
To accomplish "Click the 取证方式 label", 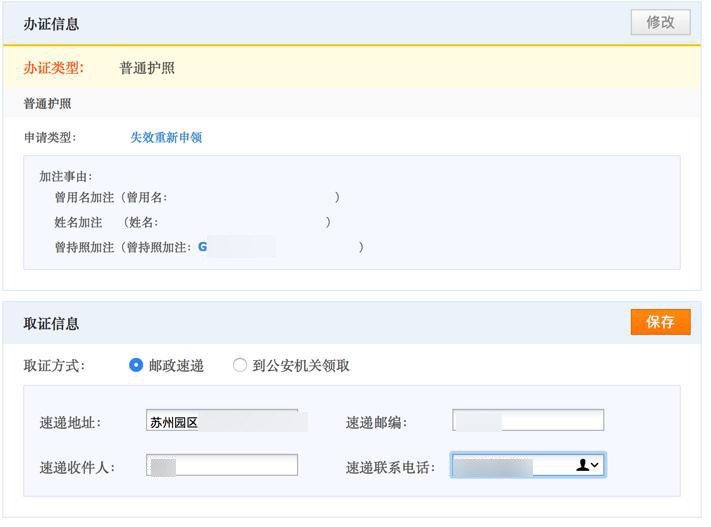I will pos(55,366).
